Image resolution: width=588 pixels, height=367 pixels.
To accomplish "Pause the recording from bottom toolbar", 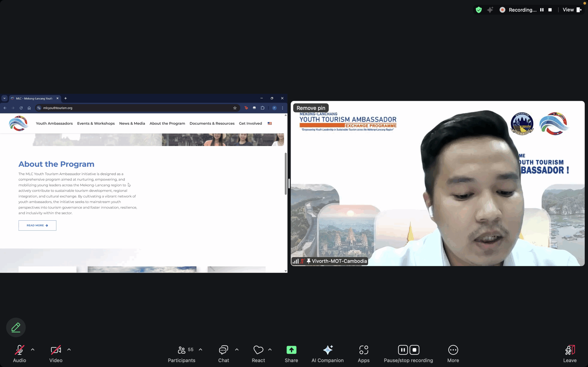I will click(x=403, y=350).
